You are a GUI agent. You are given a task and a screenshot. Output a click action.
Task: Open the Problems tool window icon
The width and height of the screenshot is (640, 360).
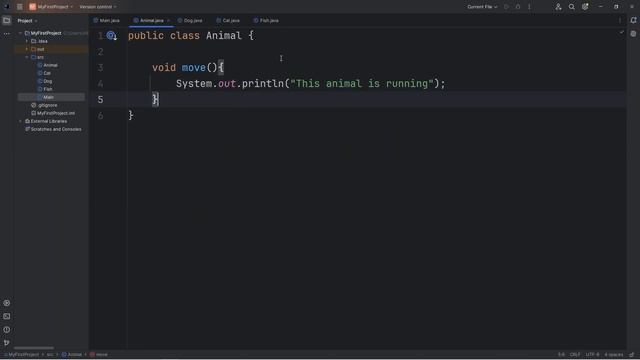point(7,330)
